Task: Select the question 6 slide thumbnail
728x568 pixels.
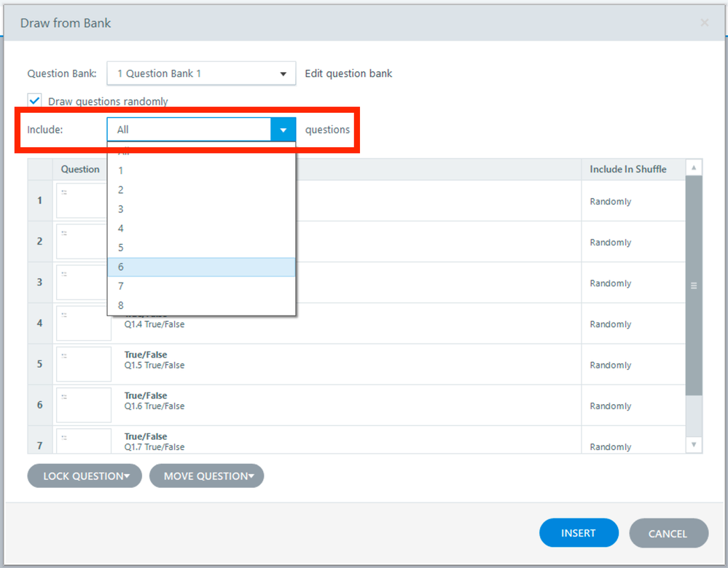Action: pyautogui.click(x=83, y=405)
